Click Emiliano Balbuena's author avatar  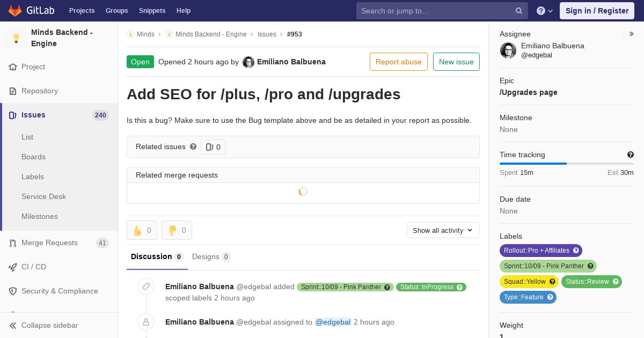(x=248, y=62)
